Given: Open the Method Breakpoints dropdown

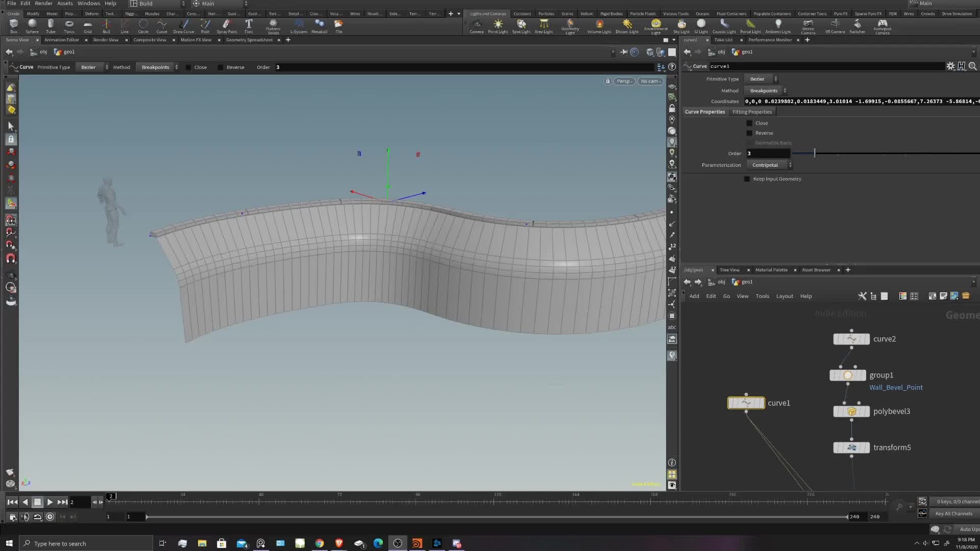Looking at the screenshot, I should 766,90.
